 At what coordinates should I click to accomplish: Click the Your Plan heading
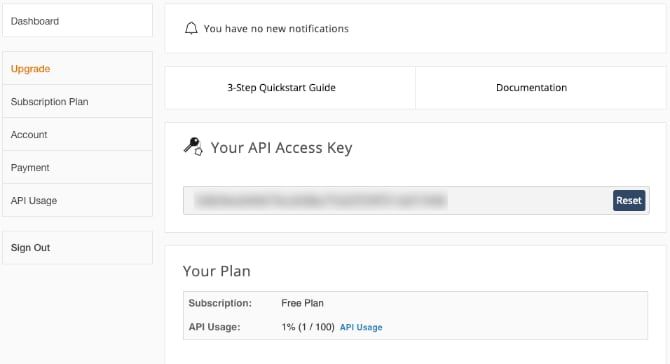(217, 271)
